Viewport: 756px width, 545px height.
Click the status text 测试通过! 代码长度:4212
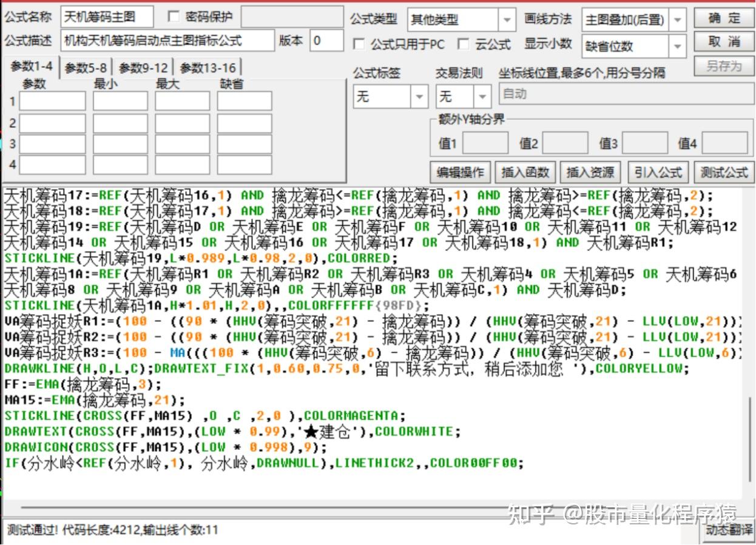pyautogui.click(x=112, y=530)
